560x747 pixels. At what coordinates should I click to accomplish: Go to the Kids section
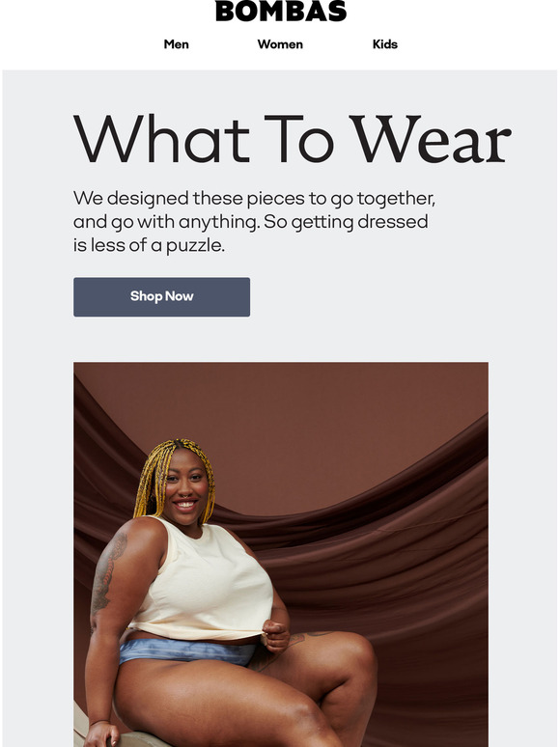click(x=385, y=44)
